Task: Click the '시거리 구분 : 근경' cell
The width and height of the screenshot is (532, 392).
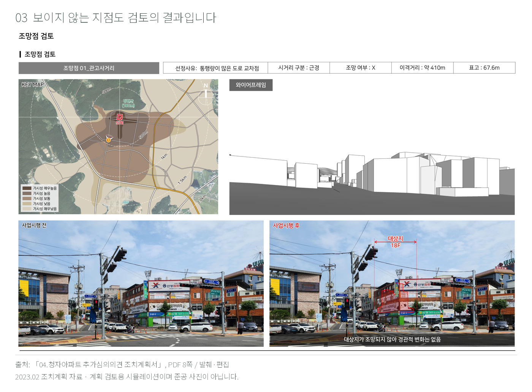Action: tap(299, 68)
